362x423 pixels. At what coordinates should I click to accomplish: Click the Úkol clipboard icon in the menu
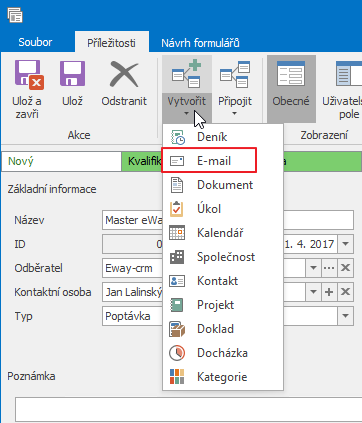tap(177, 209)
